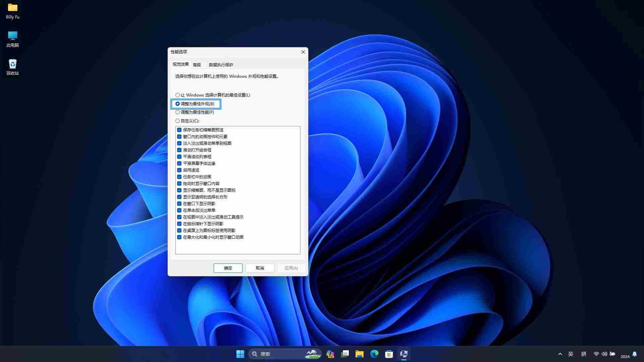Select 让 Windows 选择最佳设置 radio option
The width and height of the screenshot is (644, 362).
pyautogui.click(x=177, y=95)
